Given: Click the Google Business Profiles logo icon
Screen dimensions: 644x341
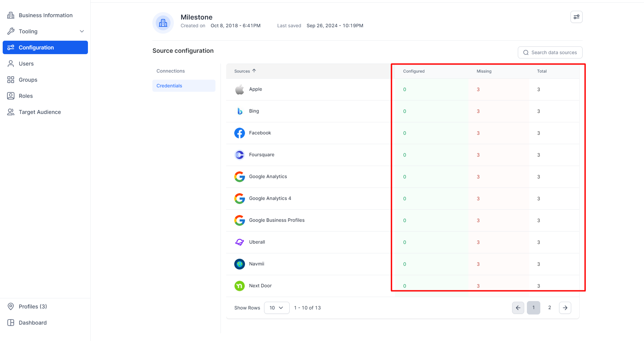Looking at the screenshot, I should 240,220.
